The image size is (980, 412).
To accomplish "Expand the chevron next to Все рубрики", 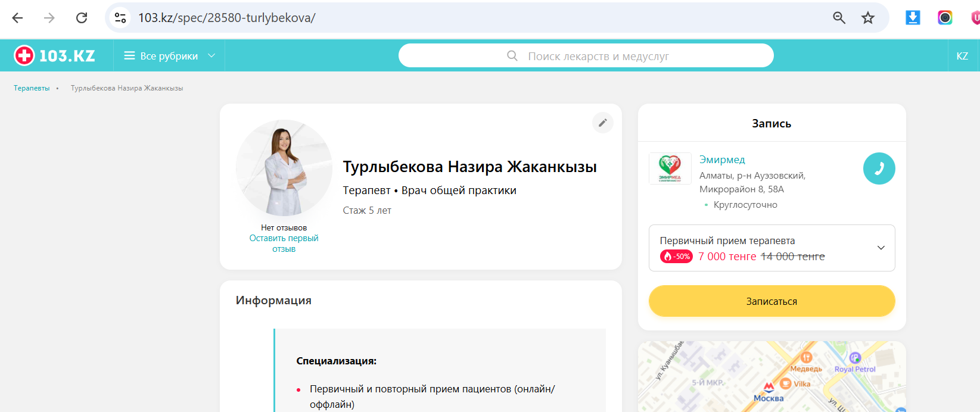I will [x=211, y=56].
